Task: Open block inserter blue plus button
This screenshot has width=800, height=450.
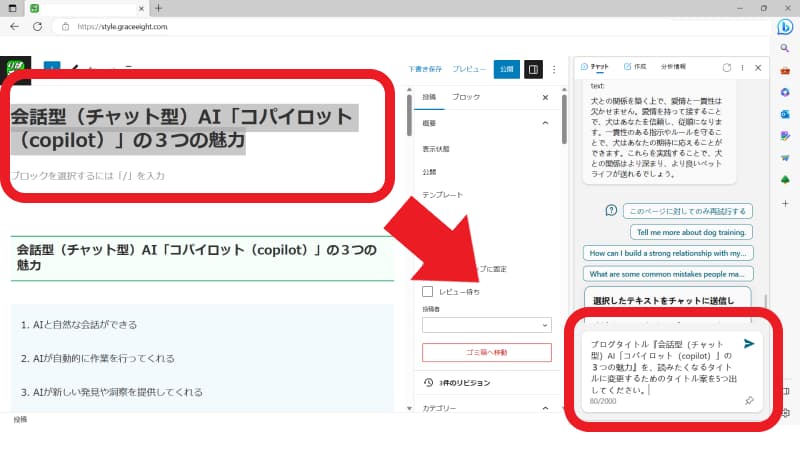Action: pos(52,67)
